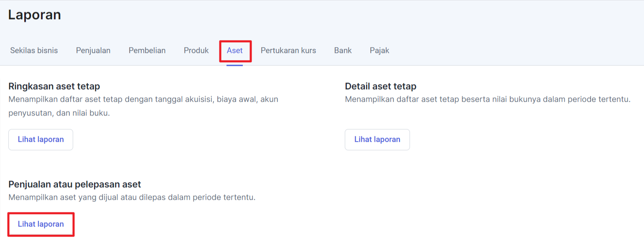Switch to the Penjualan tab
Image resolution: width=644 pixels, height=247 pixels.
coord(93,50)
